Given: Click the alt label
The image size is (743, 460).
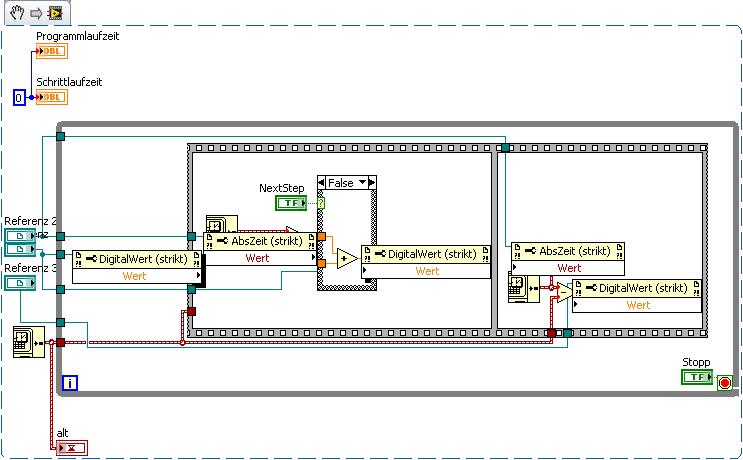Looking at the screenshot, I should tap(62, 433).
